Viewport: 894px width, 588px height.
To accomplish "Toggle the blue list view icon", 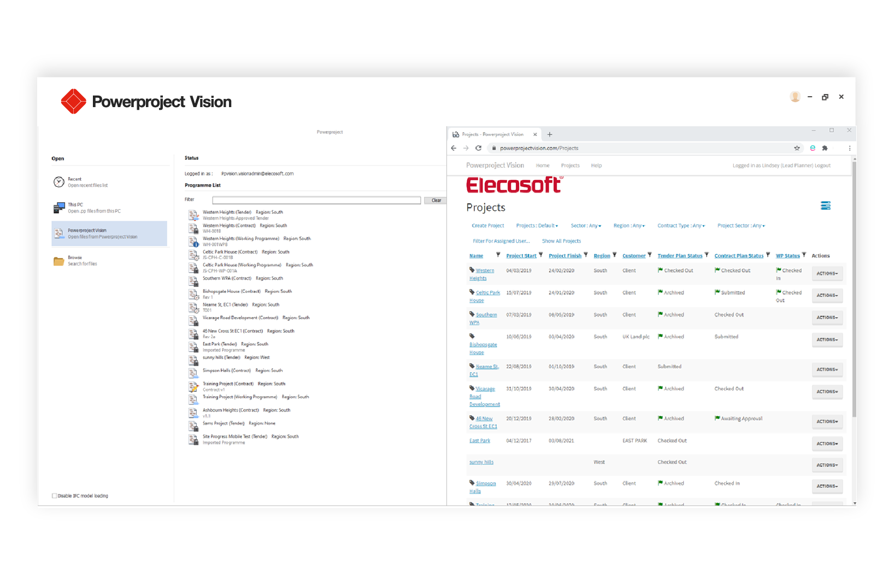I will (x=826, y=205).
